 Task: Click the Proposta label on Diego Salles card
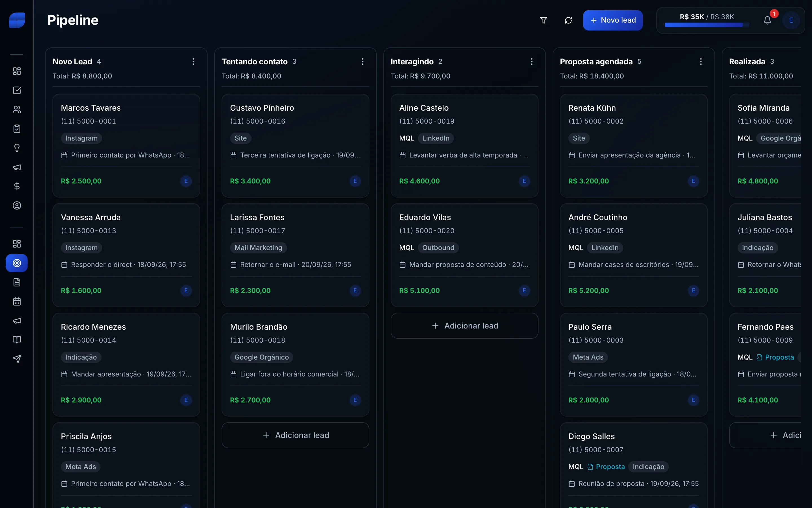(x=606, y=467)
